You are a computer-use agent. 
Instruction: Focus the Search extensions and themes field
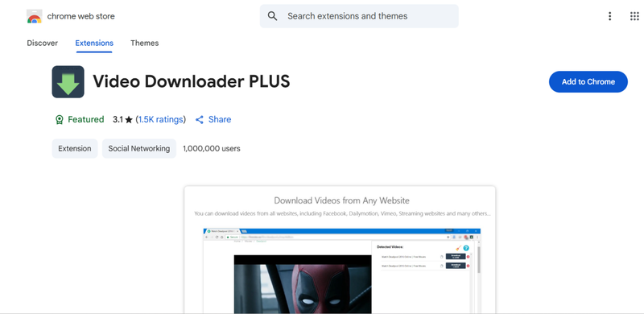[x=359, y=16]
